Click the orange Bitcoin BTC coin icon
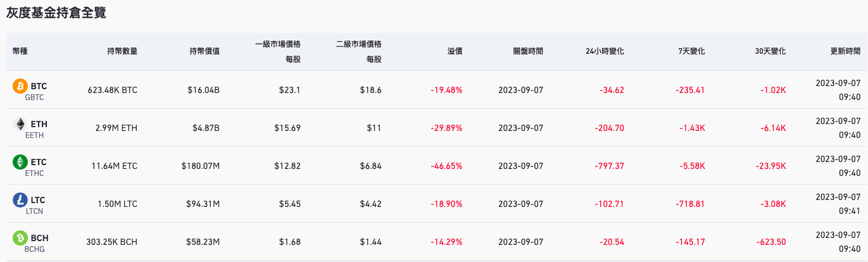This screenshot has width=868, height=262. [20, 87]
